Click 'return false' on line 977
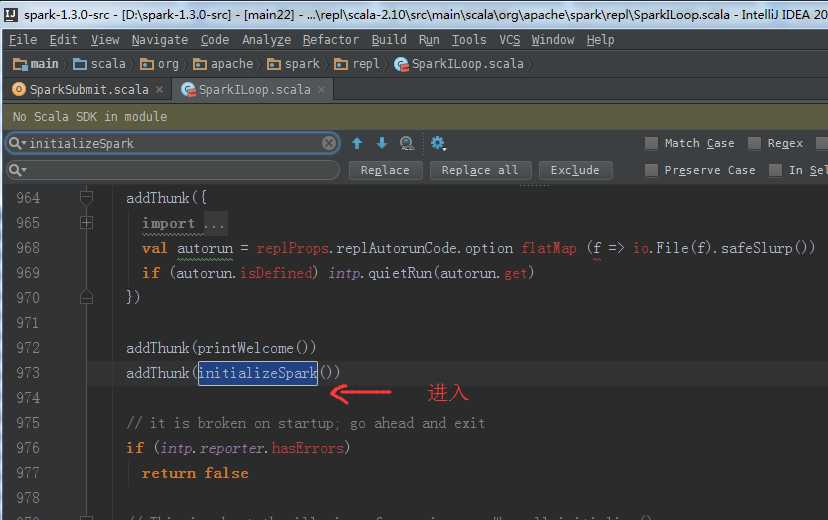828x520 pixels. pyautogui.click(x=195, y=473)
